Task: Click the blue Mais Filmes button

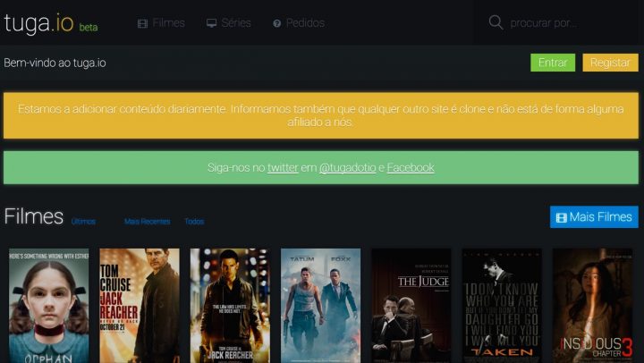Action: pos(594,217)
